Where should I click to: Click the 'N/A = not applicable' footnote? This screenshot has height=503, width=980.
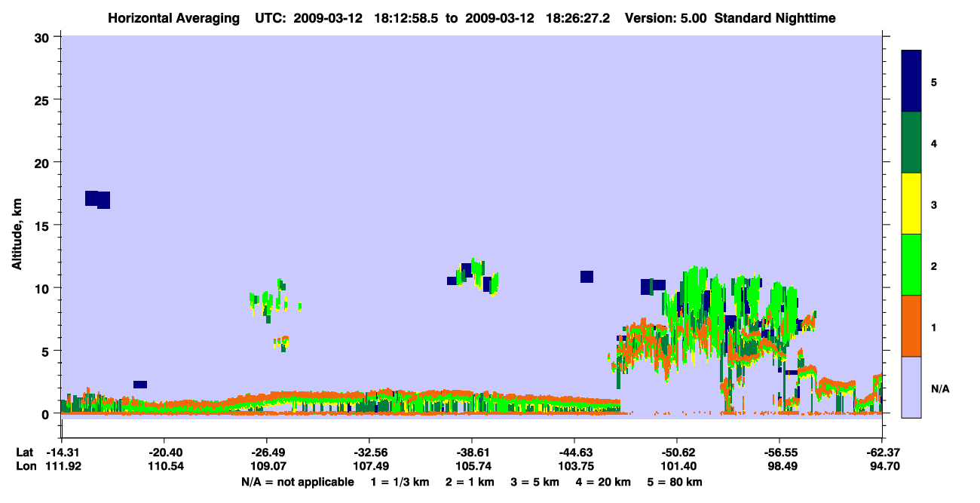(297, 482)
